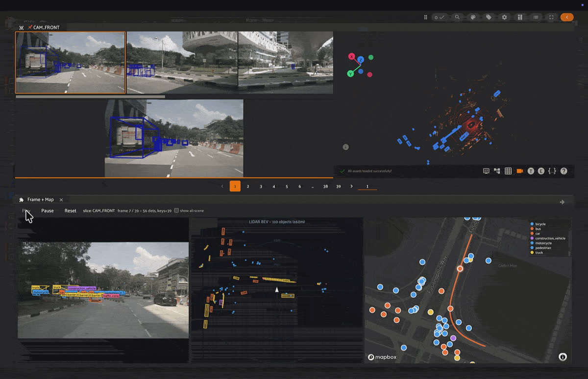
Task: Select page 1 in pagination
Action: [x=235, y=186]
